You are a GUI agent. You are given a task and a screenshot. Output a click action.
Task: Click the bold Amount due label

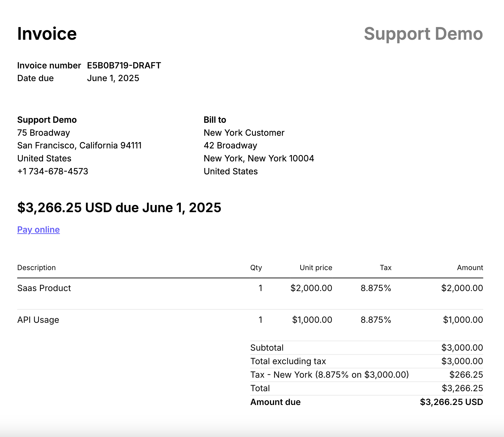pos(275,402)
